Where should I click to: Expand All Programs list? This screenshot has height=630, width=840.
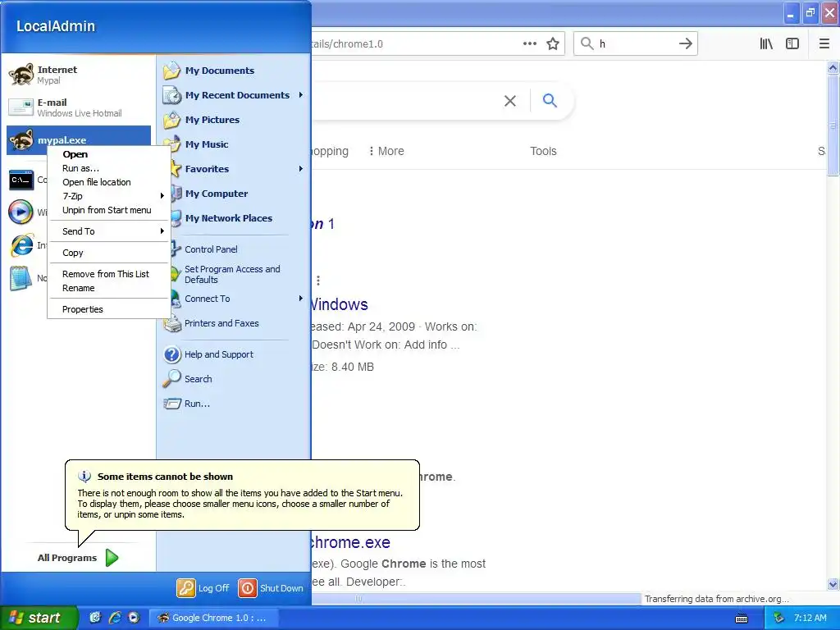pos(78,558)
